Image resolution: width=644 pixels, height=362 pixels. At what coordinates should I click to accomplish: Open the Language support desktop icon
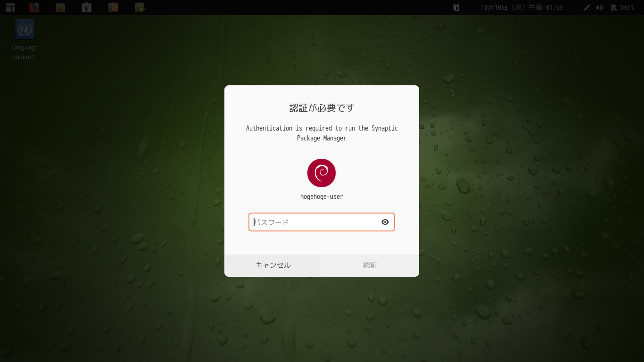(25, 40)
